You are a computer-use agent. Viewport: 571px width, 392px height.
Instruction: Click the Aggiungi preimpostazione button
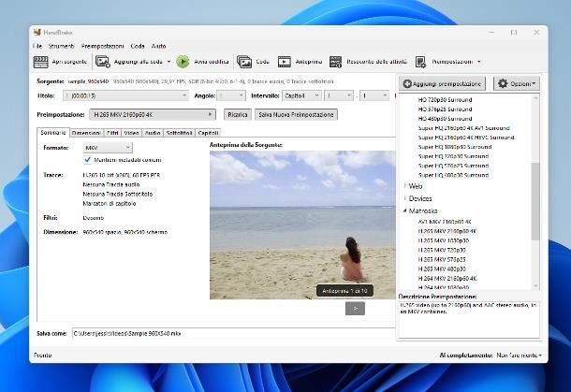pos(443,84)
